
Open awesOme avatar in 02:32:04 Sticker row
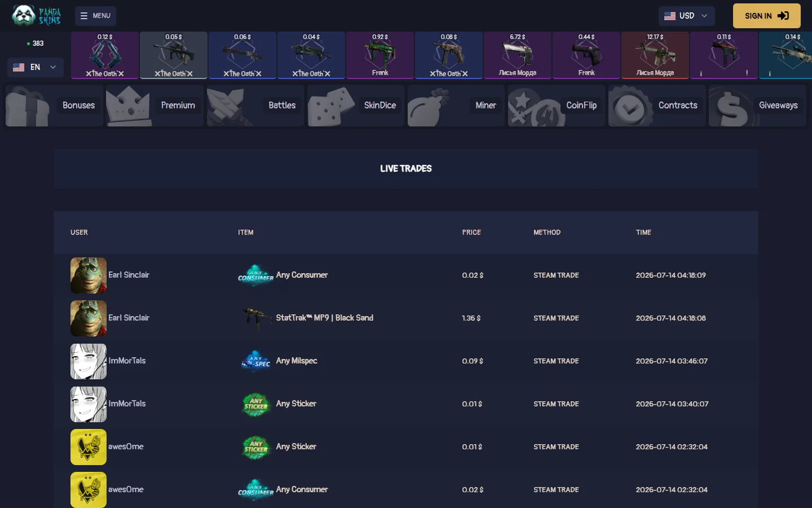click(x=89, y=447)
